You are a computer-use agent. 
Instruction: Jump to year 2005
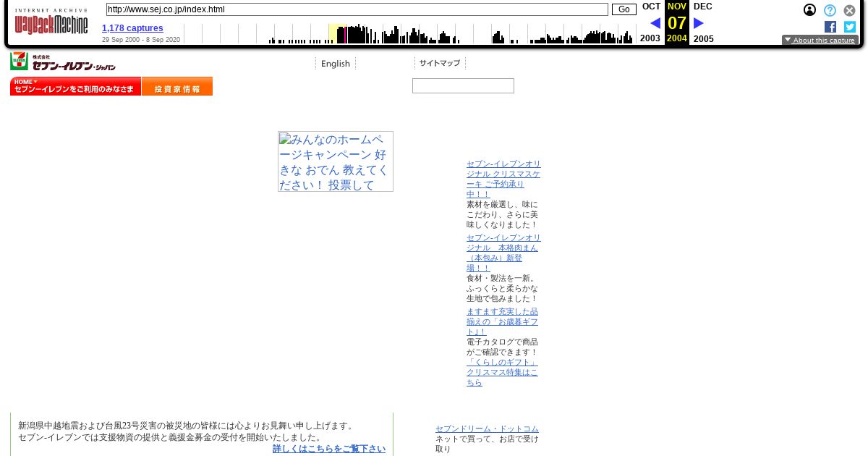(703, 38)
